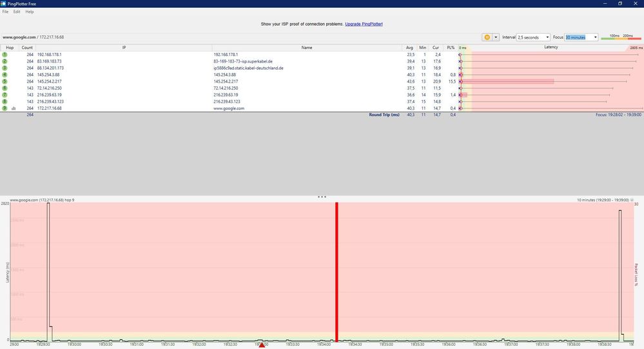Click the Focus time range text 19:28:02 - 19:39:00
The image size is (644, 349).
coord(618,115)
